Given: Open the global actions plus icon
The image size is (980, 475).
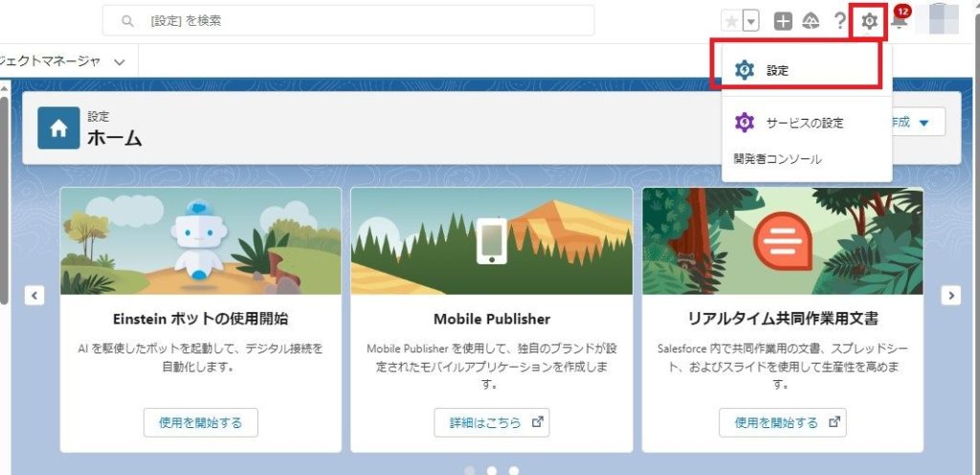Looking at the screenshot, I should coord(783,21).
